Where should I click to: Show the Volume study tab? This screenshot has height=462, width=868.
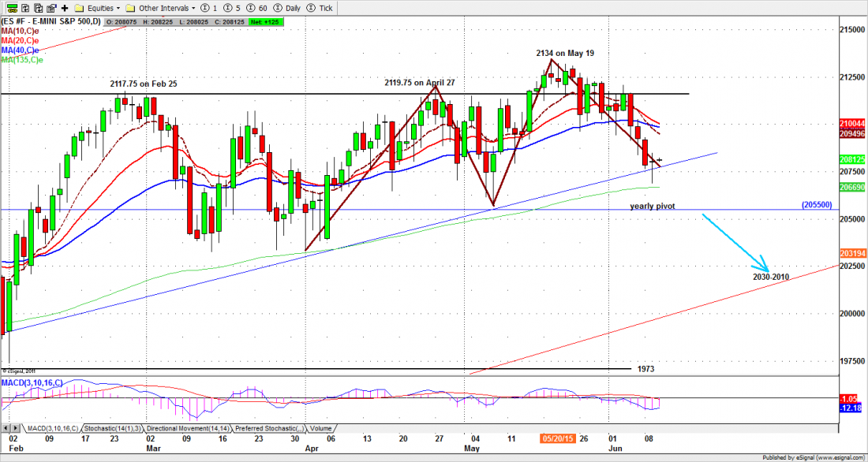click(321, 428)
